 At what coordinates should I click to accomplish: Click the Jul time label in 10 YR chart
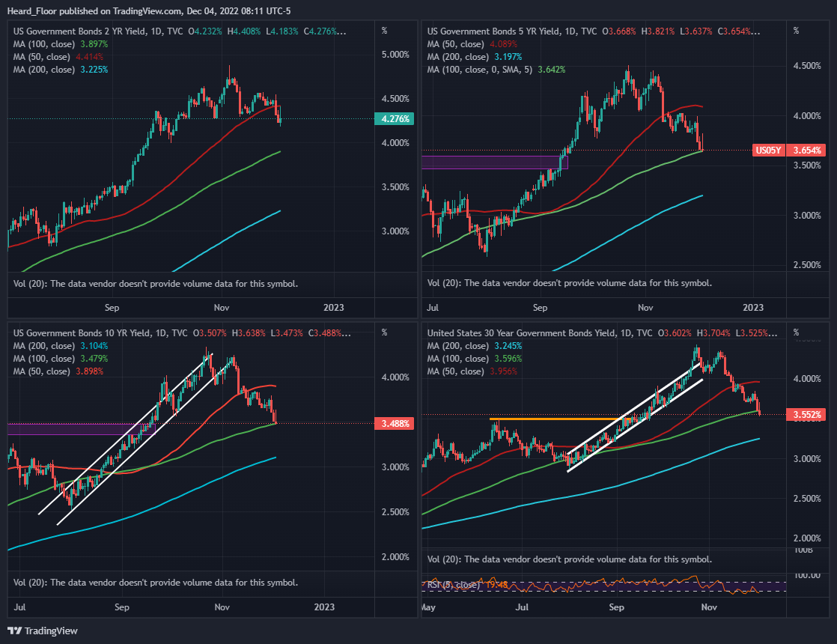coord(19,607)
